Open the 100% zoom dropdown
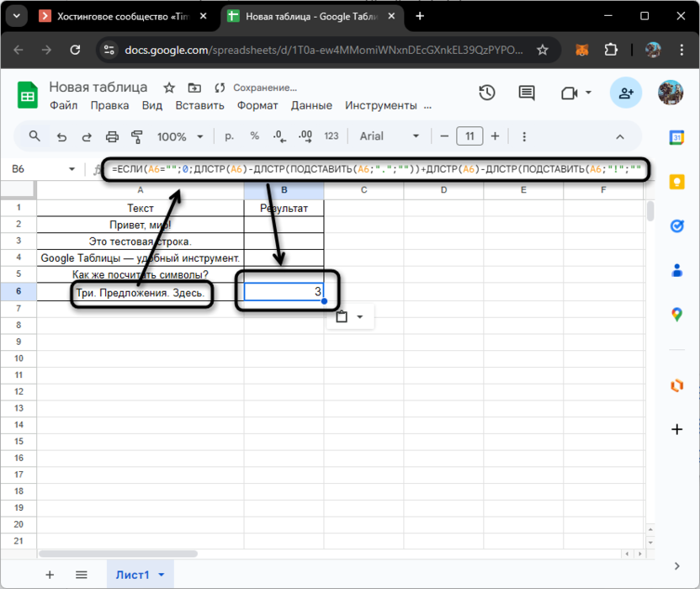The height and width of the screenshot is (589, 700). point(180,136)
